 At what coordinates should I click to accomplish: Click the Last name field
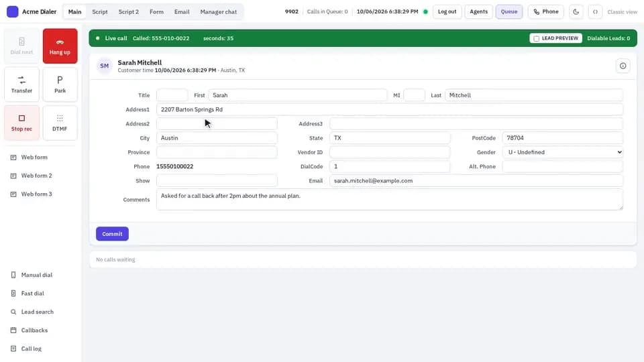[534, 95]
